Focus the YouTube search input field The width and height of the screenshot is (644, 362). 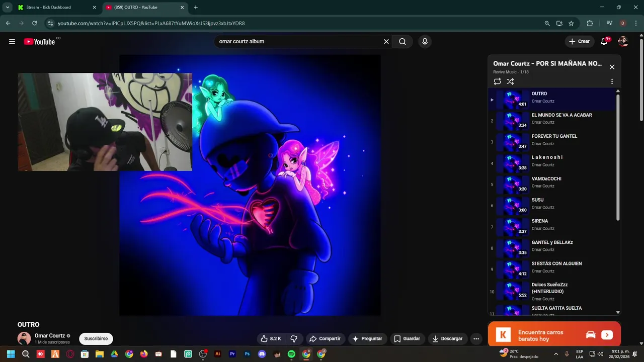(x=299, y=42)
